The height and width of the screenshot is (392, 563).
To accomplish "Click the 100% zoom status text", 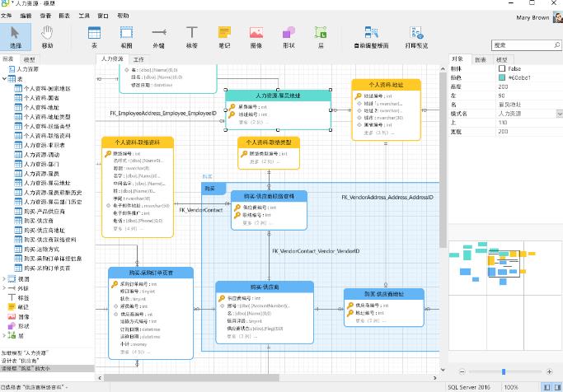I will 511,387.
